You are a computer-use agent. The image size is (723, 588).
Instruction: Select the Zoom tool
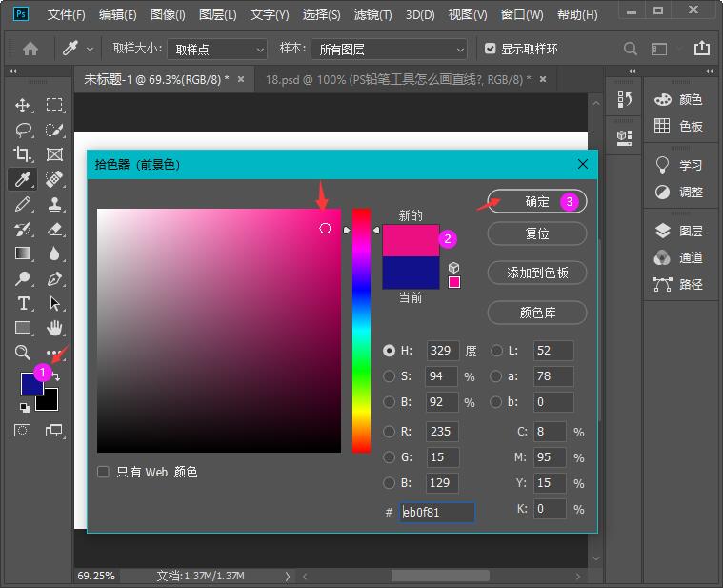[22, 353]
